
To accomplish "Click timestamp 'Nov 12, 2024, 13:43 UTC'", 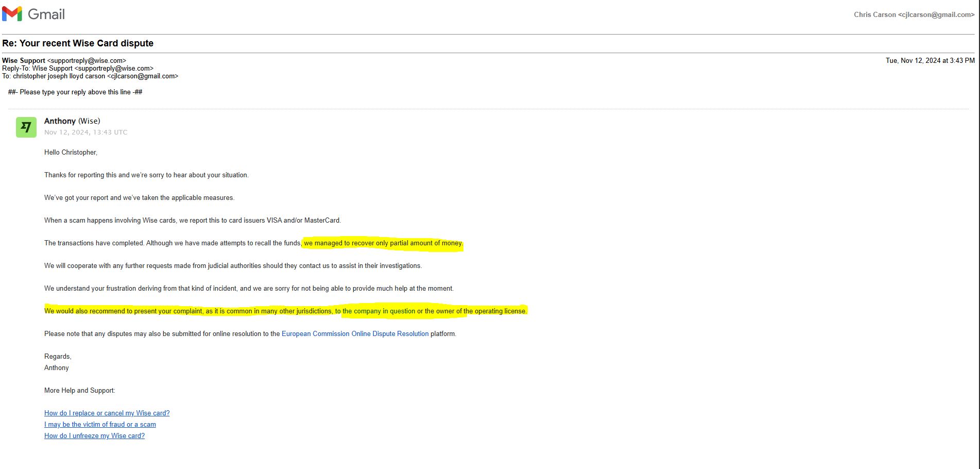I will click(85, 132).
